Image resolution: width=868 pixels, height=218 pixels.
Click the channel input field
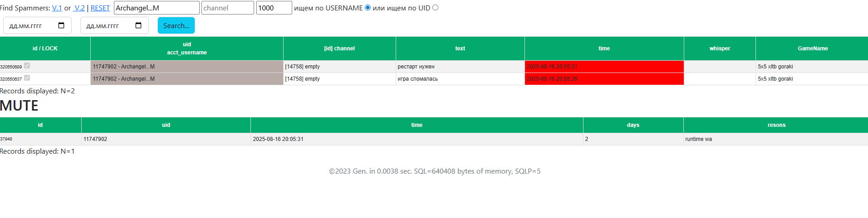(x=228, y=8)
